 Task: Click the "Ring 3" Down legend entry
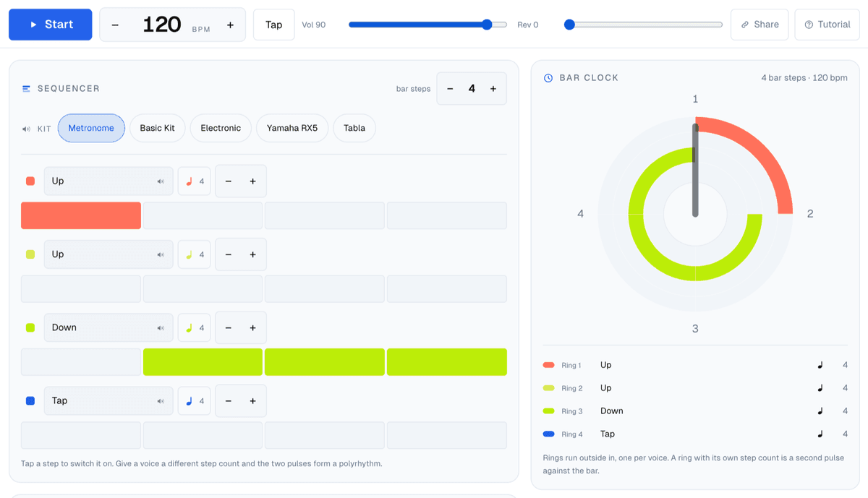point(695,411)
